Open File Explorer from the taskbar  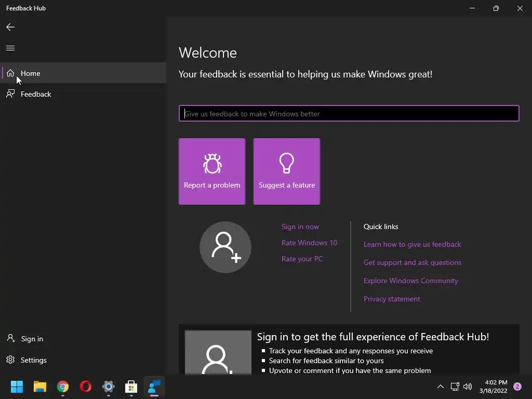point(39,387)
